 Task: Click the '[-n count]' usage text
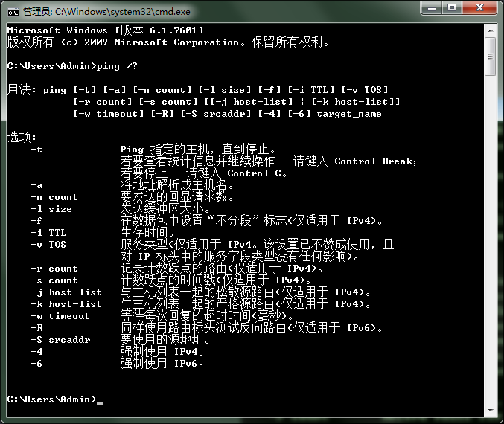[x=162, y=90]
